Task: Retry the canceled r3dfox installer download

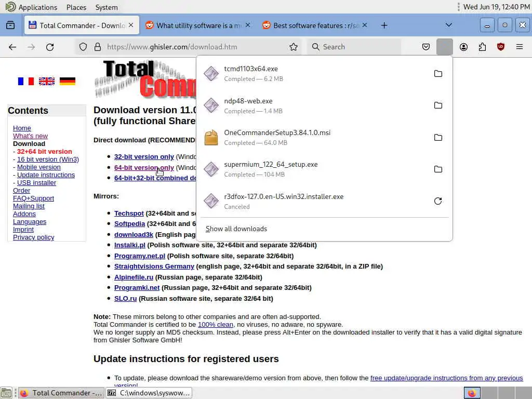Action: 438,201
